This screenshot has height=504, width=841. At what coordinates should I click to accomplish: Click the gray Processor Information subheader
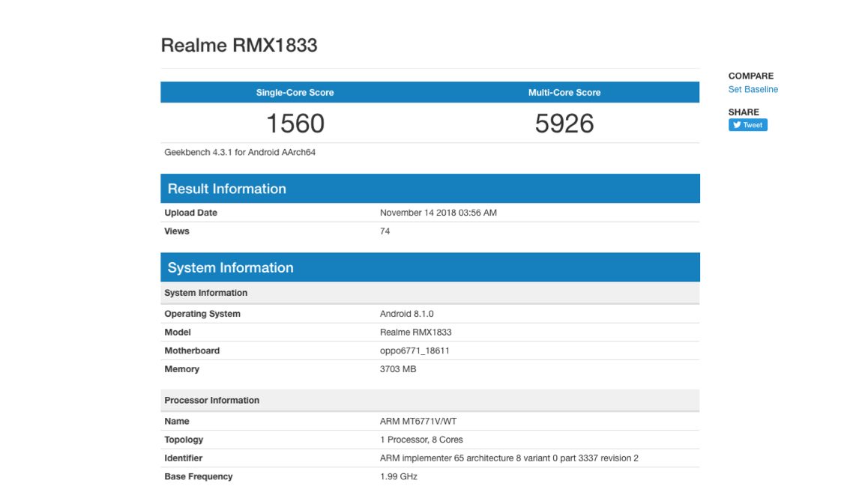pos(429,401)
